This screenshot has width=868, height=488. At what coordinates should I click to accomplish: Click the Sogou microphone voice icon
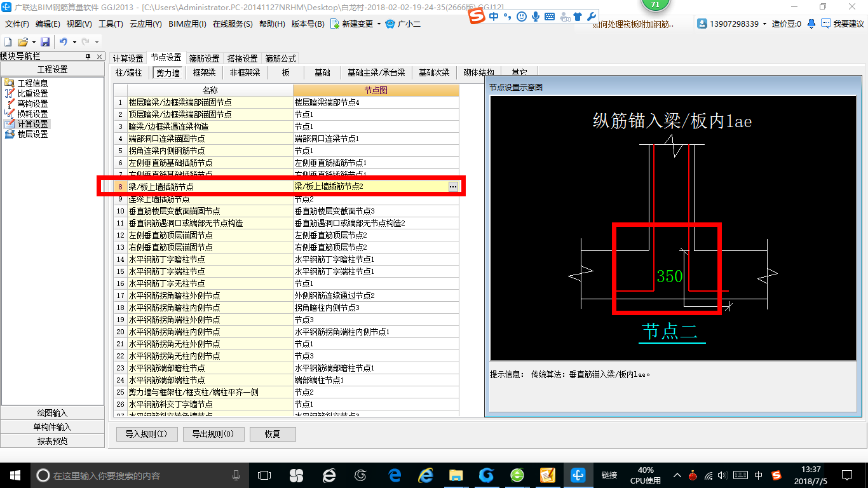coord(536,17)
